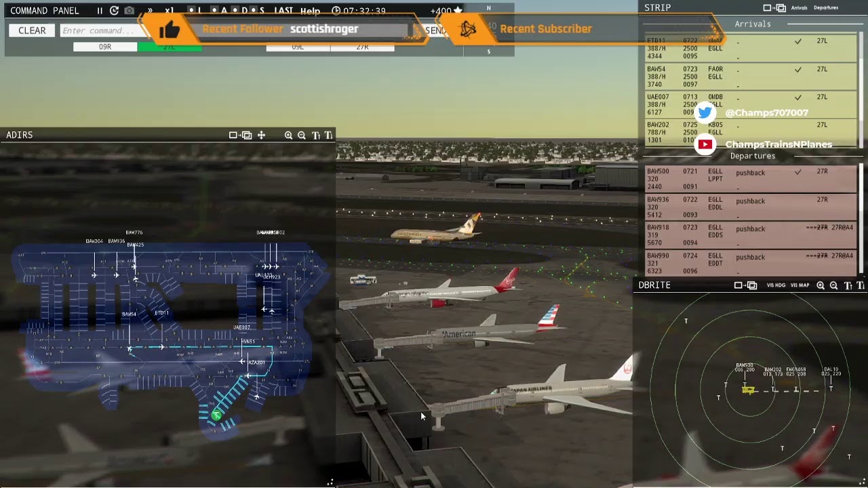Click the restart circular arrow icon
Image resolution: width=868 pixels, height=488 pixels.
click(x=114, y=11)
